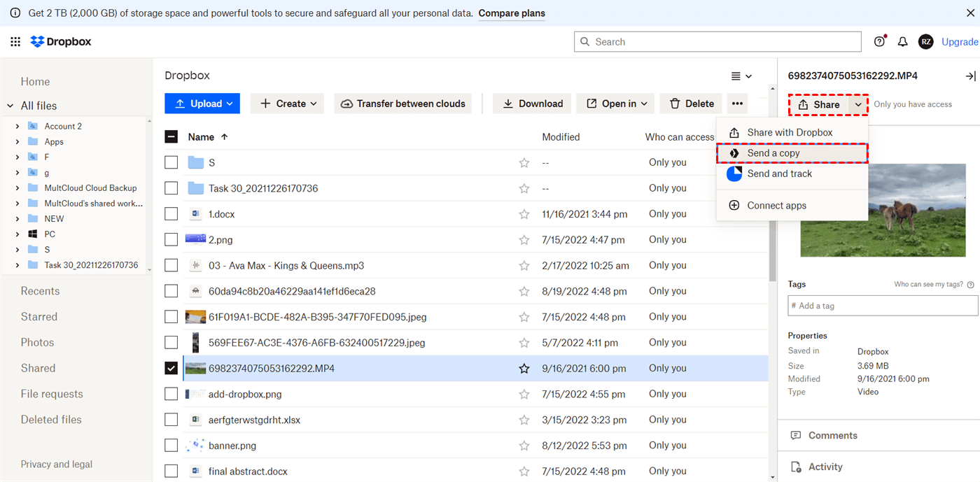
Task: Tick the checkbox for 2.png
Action: pyautogui.click(x=171, y=240)
